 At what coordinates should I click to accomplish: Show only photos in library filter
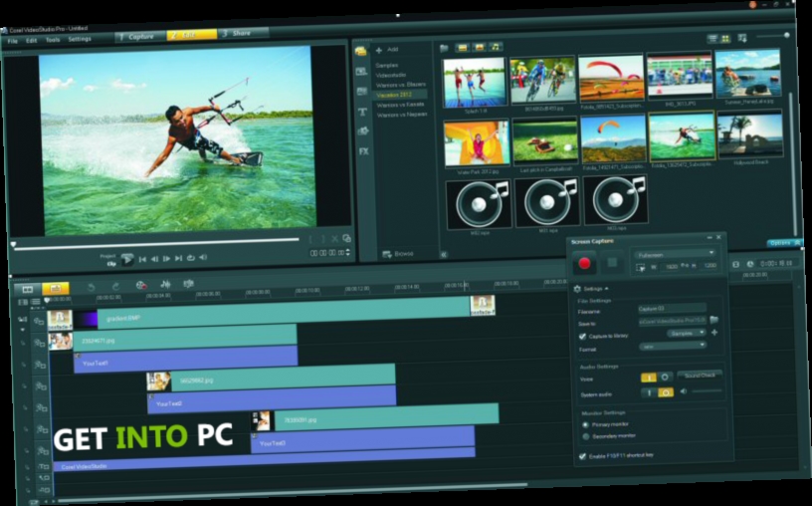[479, 48]
